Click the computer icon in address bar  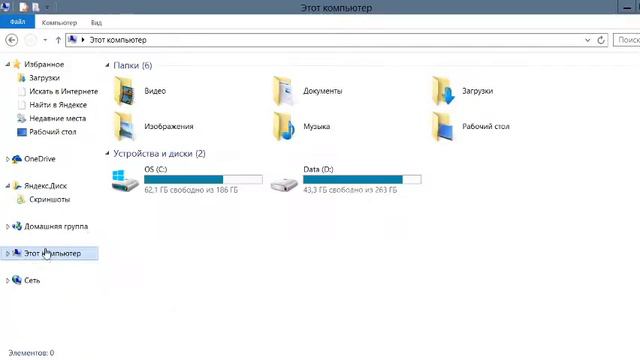pos(73,40)
